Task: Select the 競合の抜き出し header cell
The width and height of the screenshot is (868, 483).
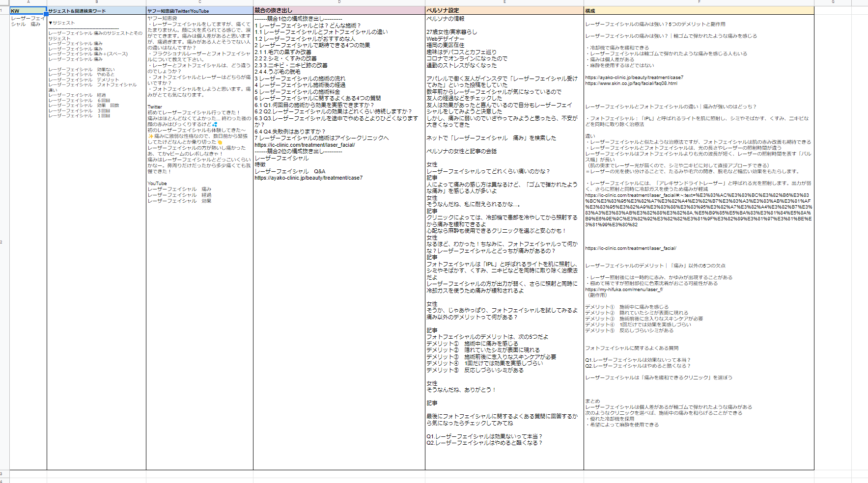Action: pos(339,10)
